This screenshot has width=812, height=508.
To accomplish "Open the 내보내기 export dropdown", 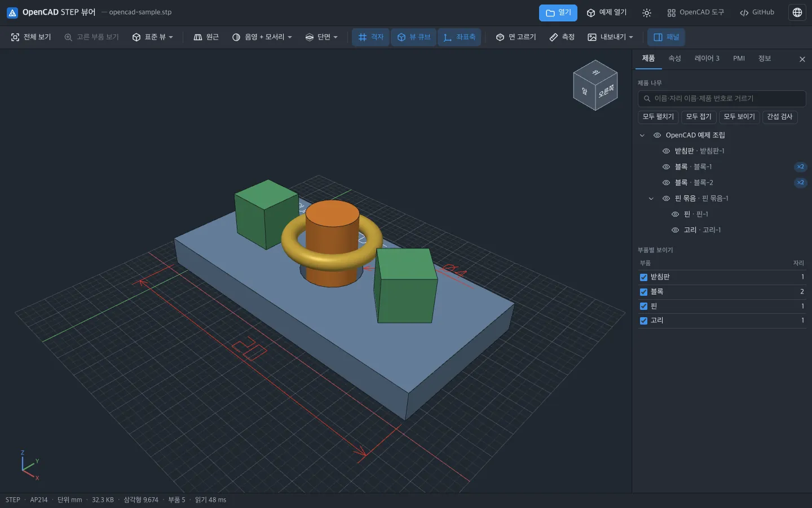I will [610, 37].
